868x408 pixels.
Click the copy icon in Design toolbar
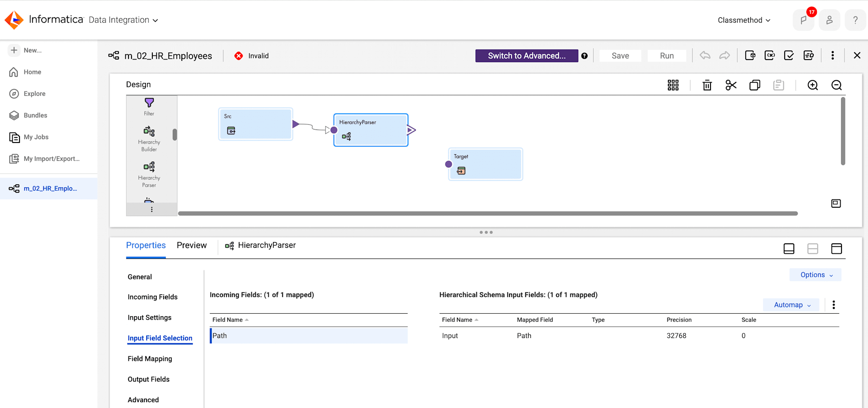[x=755, y=85]
